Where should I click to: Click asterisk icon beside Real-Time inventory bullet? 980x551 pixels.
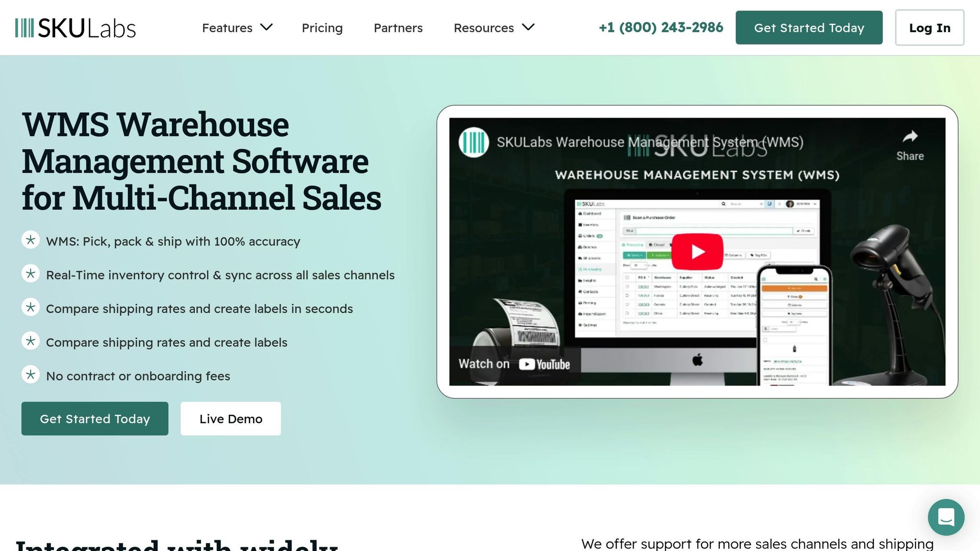coord(31,274)
